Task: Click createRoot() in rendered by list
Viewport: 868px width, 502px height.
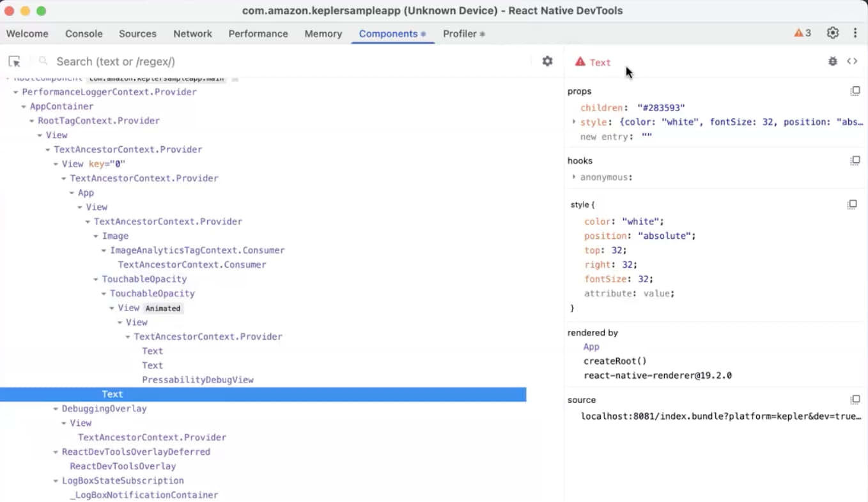Action: pos(615,361)
